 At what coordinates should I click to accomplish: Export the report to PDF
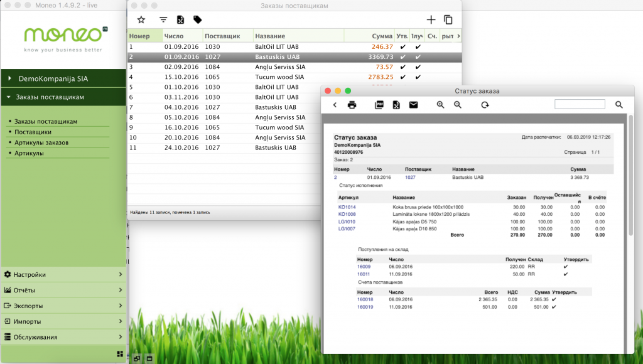(x=379, y=105)
